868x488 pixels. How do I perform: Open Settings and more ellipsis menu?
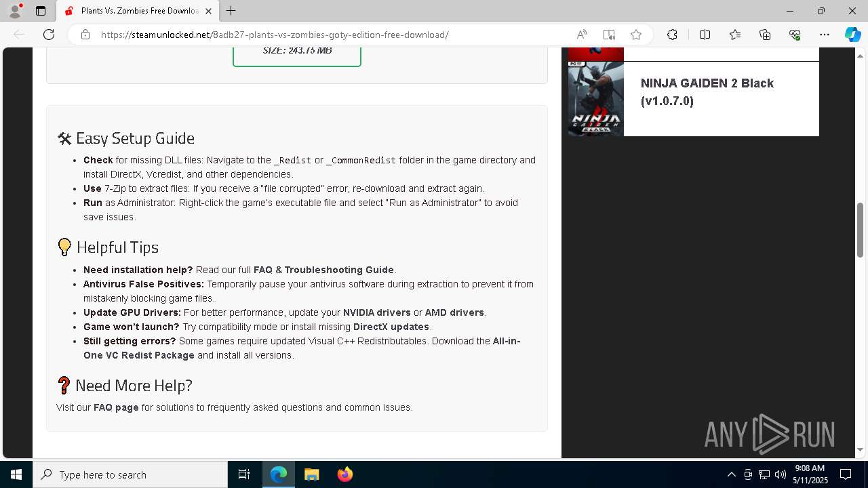[825, 35]
